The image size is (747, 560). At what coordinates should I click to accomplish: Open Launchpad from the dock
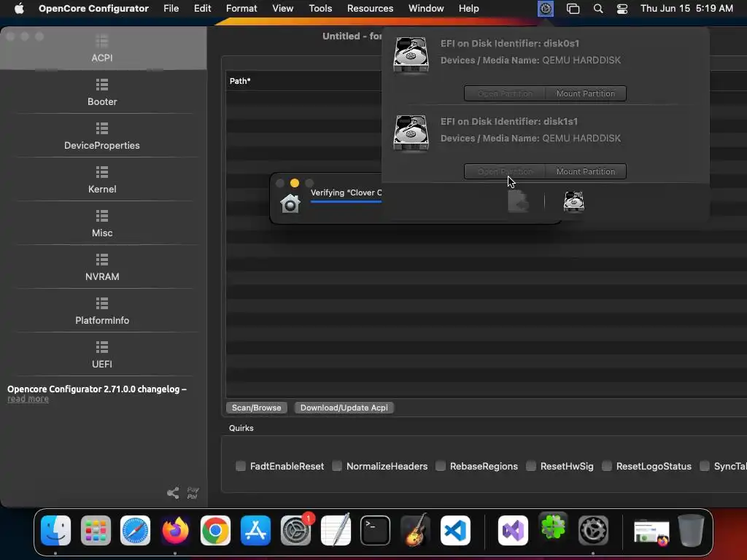coord(96,530)
